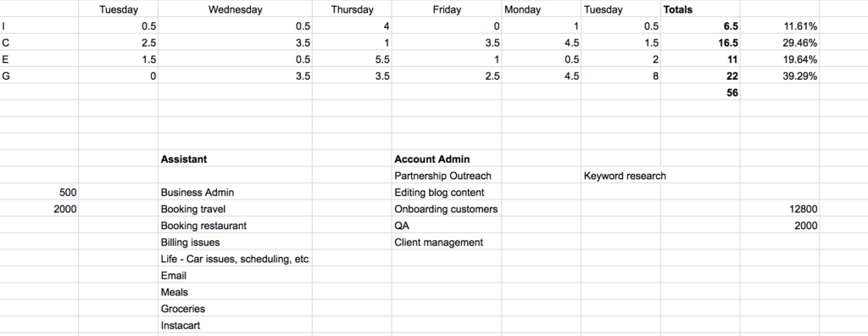
Task: Select the Booking travel cell
Action: pos(235,209)
